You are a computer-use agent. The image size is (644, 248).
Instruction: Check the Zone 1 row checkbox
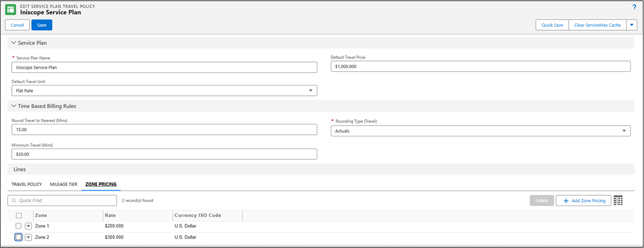click(x=18, y=226)
